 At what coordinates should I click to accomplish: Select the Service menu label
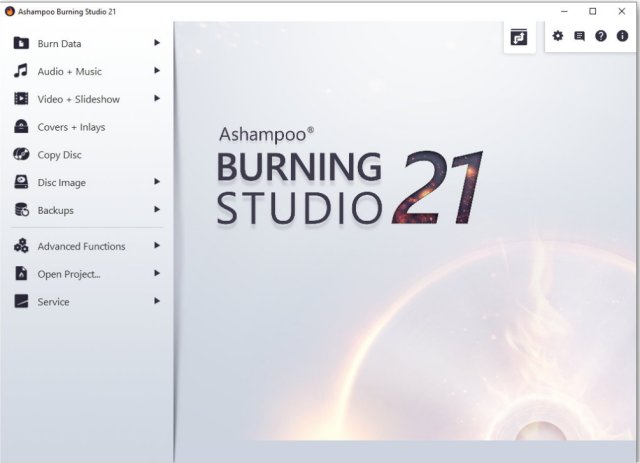pyautogui.click(x=53, y=302)
